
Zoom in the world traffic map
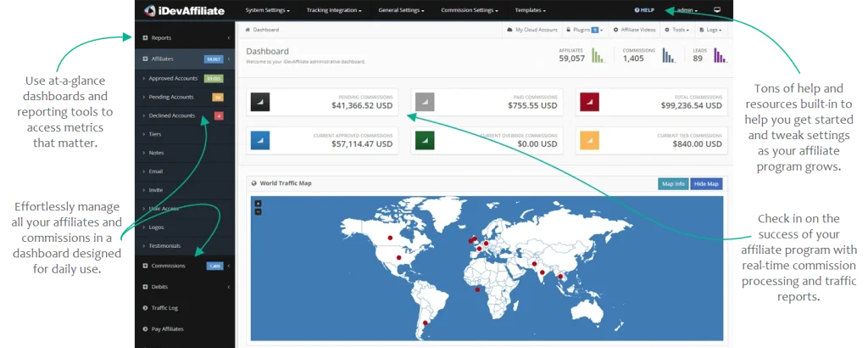coord(258,204)
